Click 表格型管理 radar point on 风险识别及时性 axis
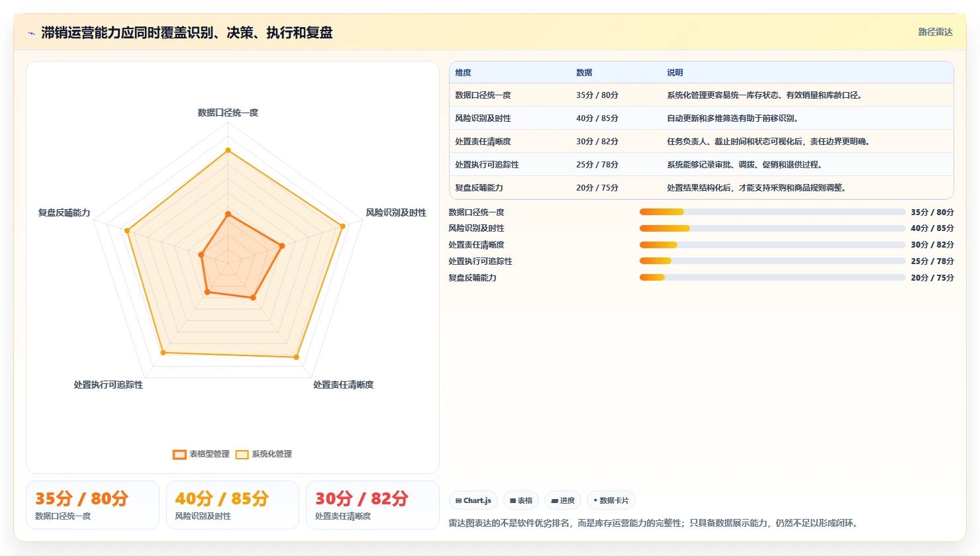Viewport: 980px width, 556px height. [282, 246]
